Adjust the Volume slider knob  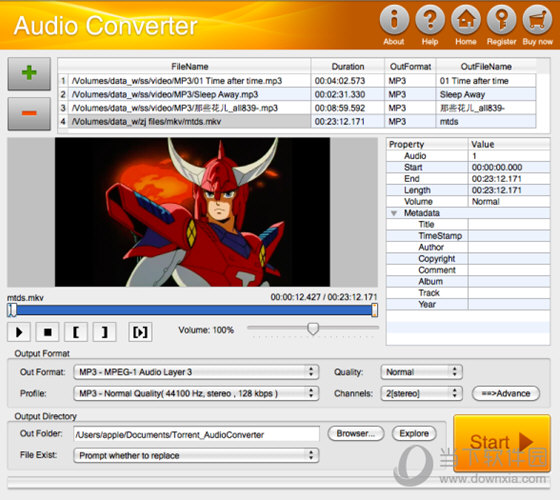click(x=313, y=329)
